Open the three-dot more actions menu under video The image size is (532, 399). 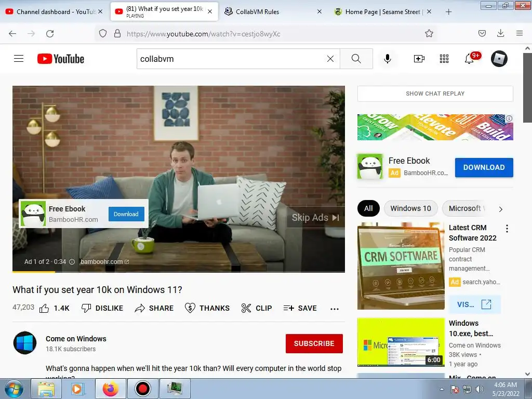335,309
